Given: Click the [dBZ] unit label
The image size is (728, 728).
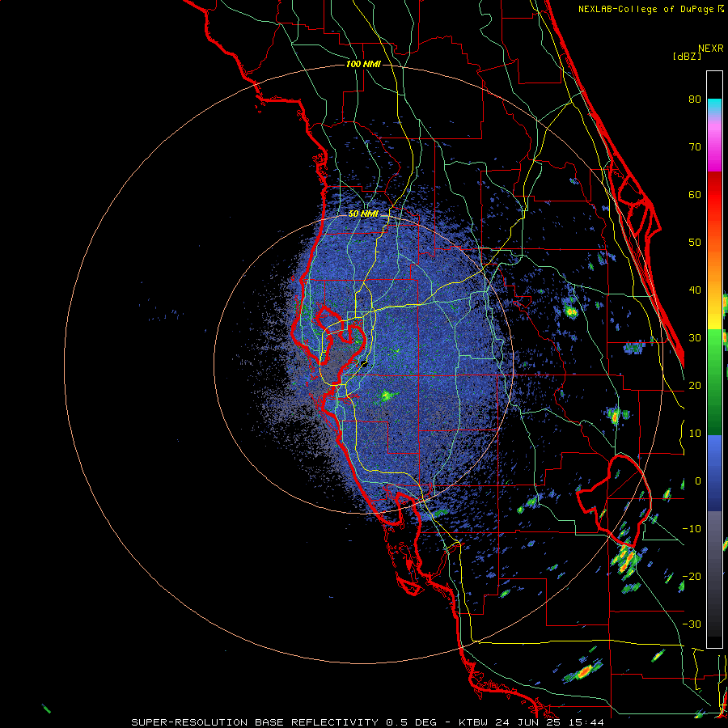Looking at the screenshot, I should (687, 56).
